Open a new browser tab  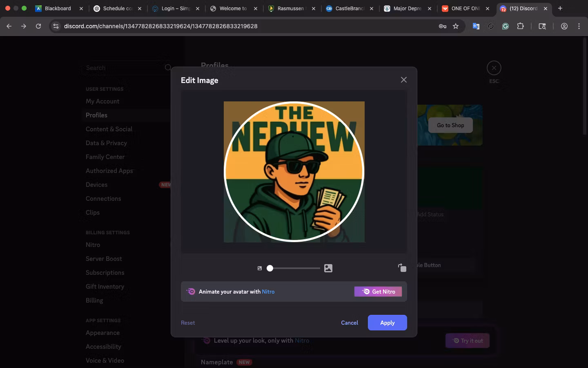point(560,8)
